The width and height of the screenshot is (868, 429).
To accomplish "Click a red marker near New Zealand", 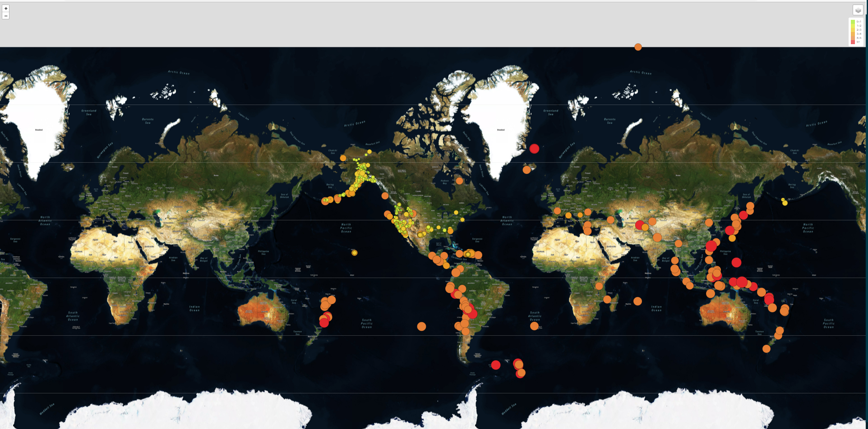I will [x=324, y=322].
